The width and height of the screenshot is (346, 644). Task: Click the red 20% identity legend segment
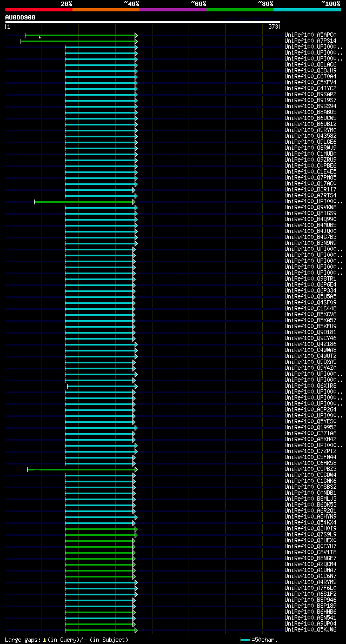39,9
